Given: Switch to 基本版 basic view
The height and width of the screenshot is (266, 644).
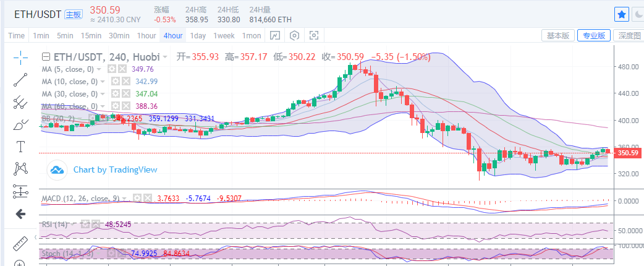Looking at the screenshot, I should click(558, 35).
